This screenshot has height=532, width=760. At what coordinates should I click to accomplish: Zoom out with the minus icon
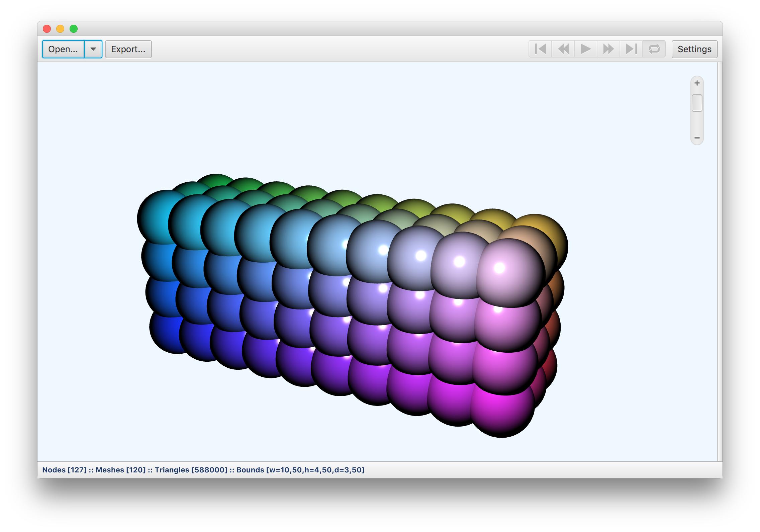tap(697, 138)
